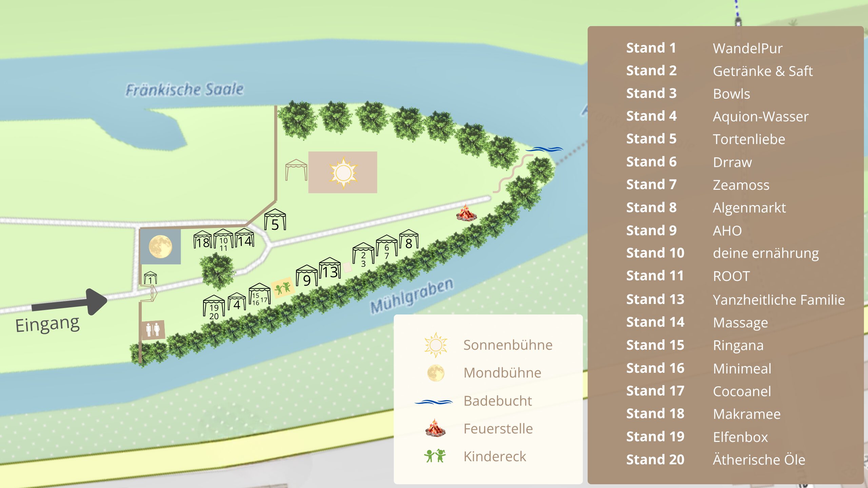Select tent stand 9 on the map
This screenshot has height=488, width=868.
pyautogui.click(x=307, y=276)
